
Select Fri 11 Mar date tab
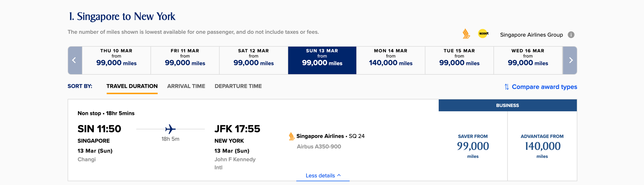pos(185,60)
